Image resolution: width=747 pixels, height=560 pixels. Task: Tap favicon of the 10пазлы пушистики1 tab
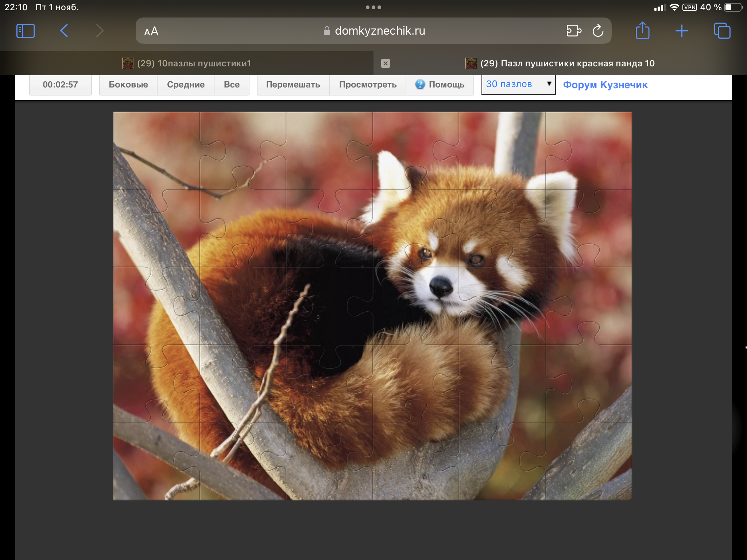click(x=128, y=63)
